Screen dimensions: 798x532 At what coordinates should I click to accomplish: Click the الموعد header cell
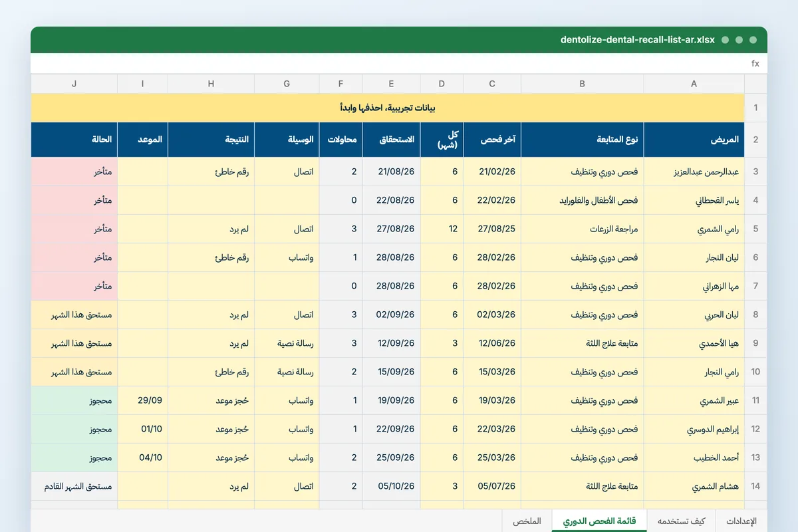pos(142,140)
